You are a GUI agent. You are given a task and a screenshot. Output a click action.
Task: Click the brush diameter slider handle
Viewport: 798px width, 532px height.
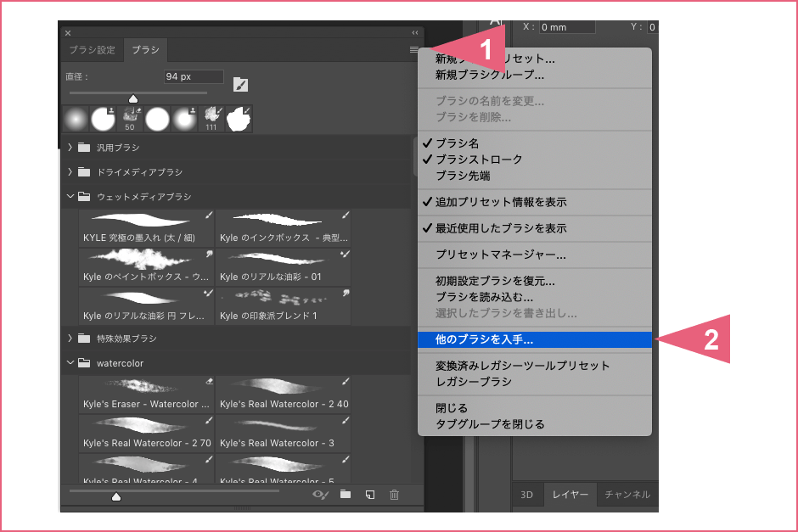pyautogui.click(x=133, y=98)
